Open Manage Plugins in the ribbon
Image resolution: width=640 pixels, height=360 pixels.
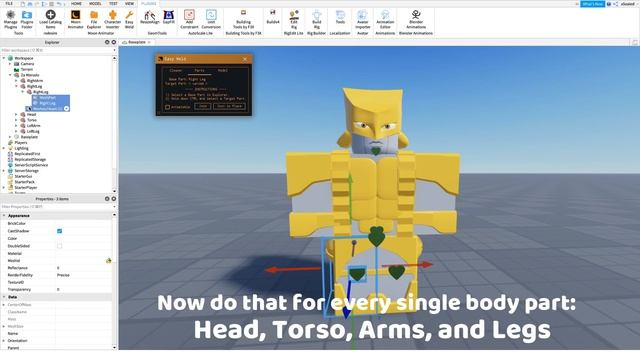pos(11,20)
